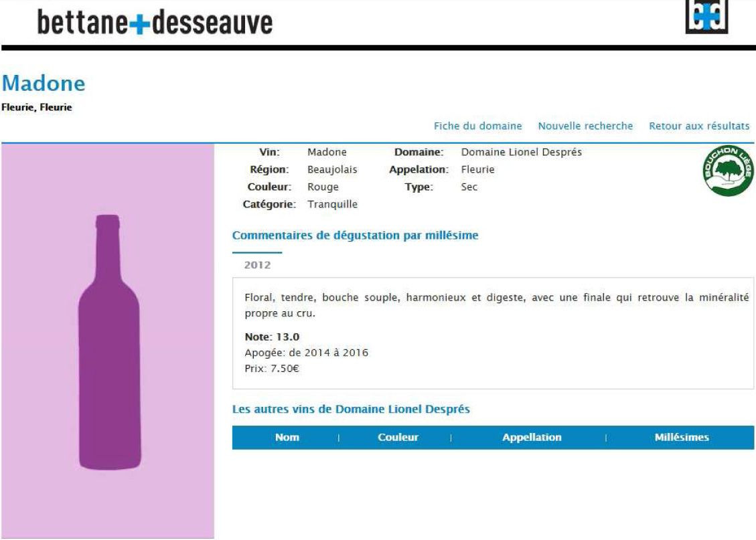Viewport: 756px width, 540px height.
Task: Click the Bouchon Liège green badge
Action: click(728, 170)
